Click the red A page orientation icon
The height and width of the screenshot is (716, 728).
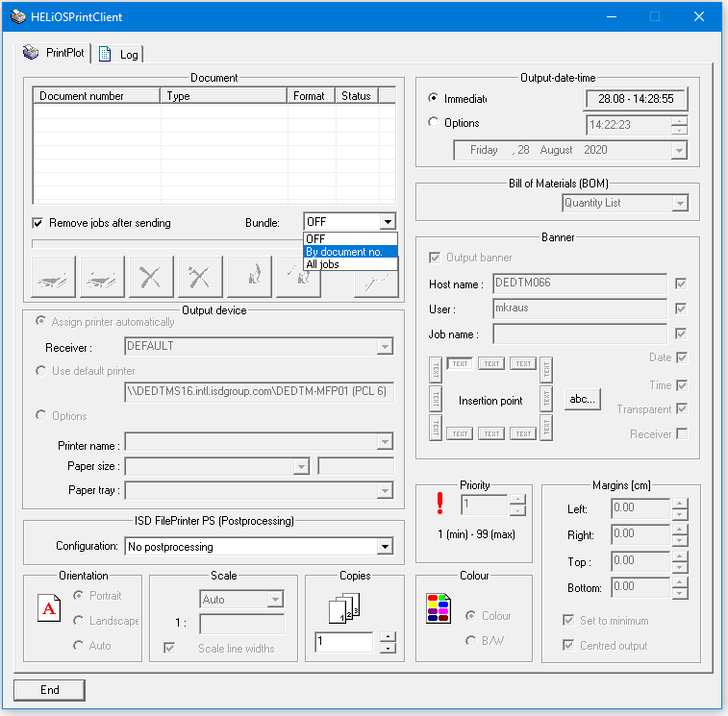(49, 608)
